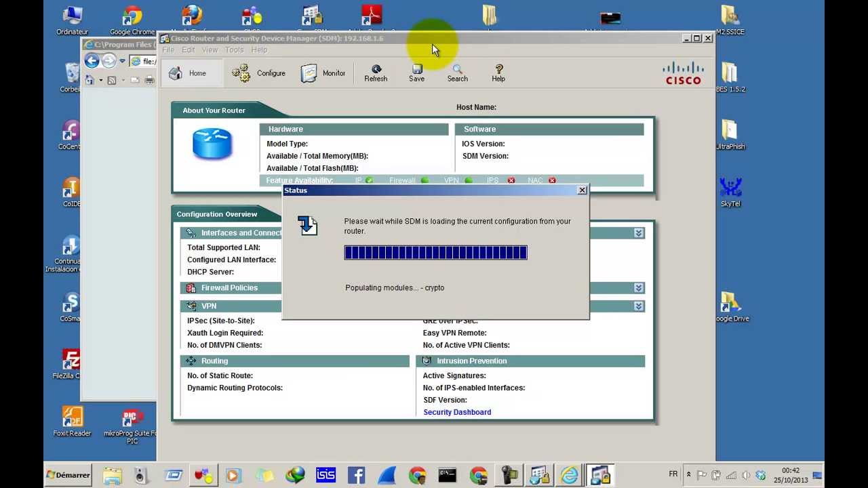Click the download icon in Status dialog
The height and width of the screenshot is (488, 868).
308,226
